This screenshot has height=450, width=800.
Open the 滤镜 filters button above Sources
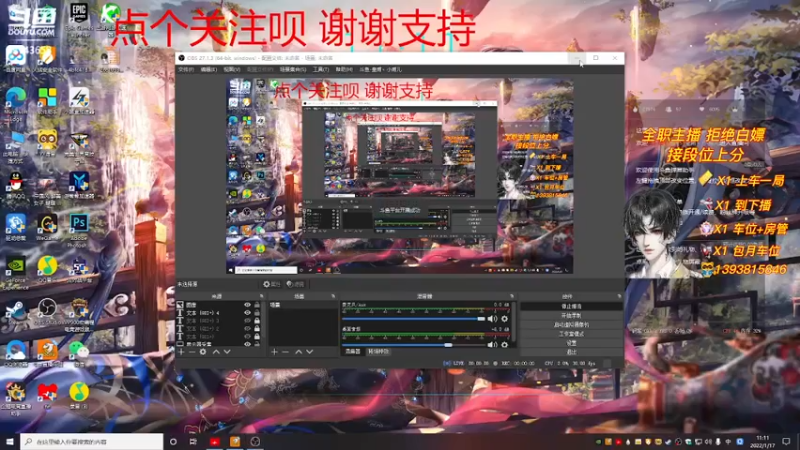coord(295,284)
